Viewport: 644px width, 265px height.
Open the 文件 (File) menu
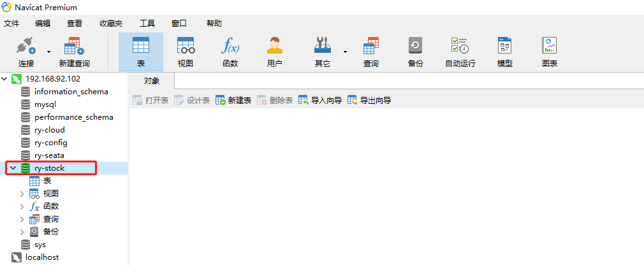coord(11,24)
